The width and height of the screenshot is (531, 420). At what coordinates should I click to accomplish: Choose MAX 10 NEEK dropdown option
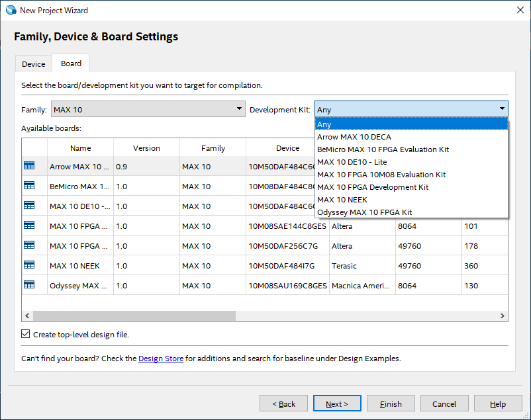coord(411,199)
